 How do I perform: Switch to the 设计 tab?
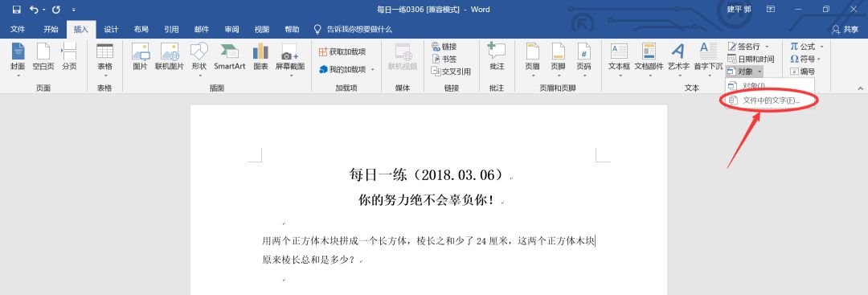111,29
